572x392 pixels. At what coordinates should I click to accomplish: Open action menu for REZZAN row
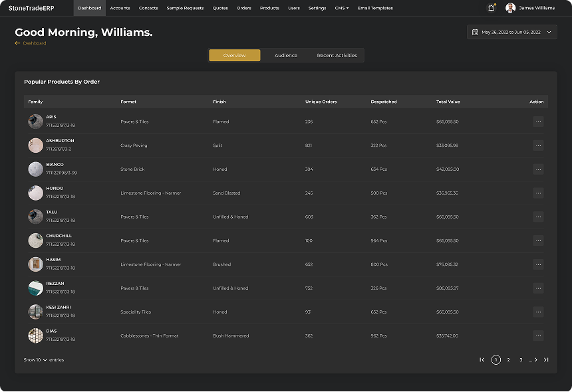click(538, 288)
